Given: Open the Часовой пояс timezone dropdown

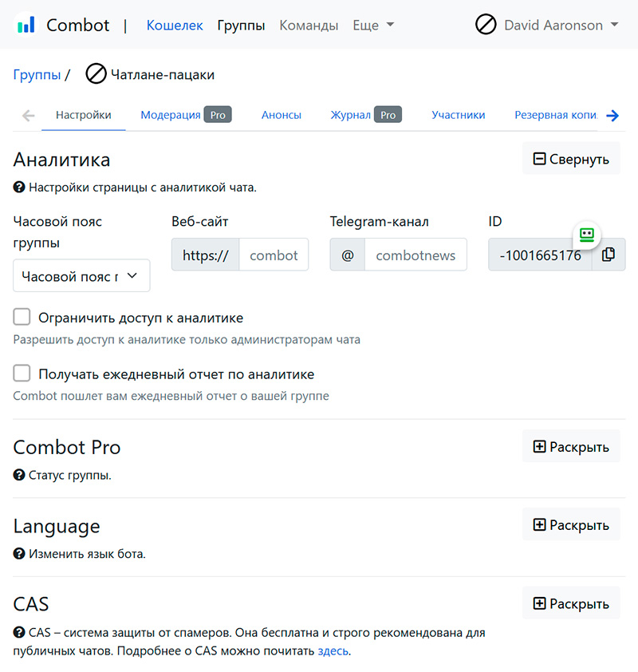Looking at the screenshot, I should point(81,275).
